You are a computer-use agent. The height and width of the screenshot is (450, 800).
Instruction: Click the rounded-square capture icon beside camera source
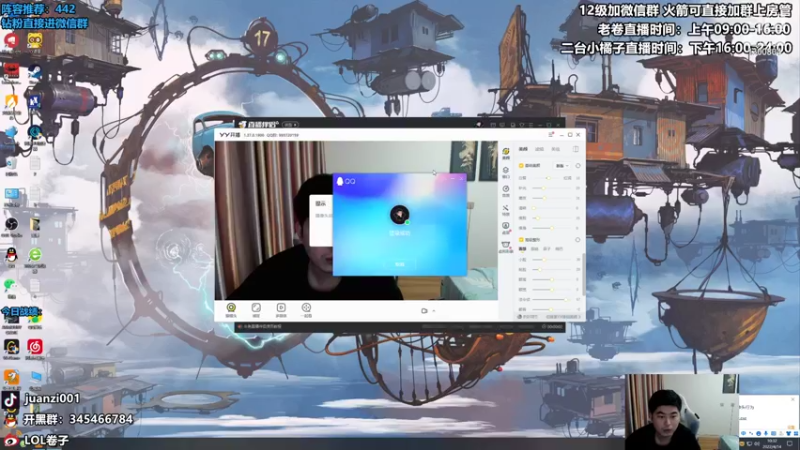(x=256, y=307)
